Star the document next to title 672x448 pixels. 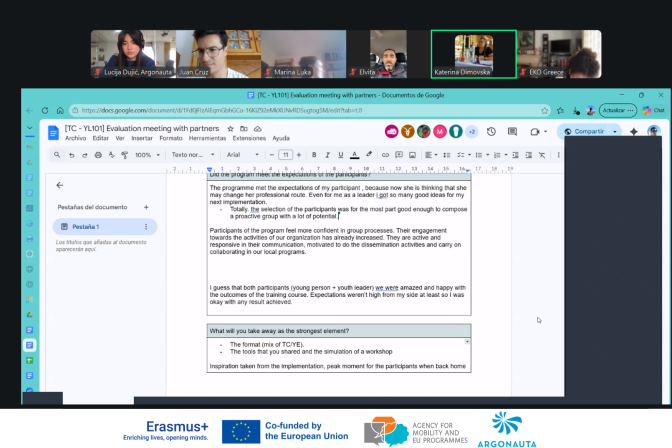[x=231, y=129]
